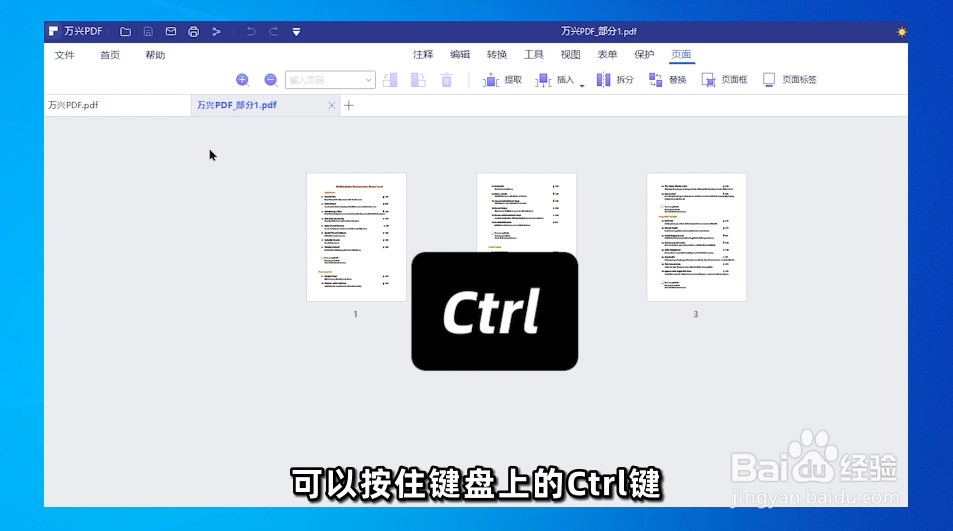Click the redo arrow icon
The width and height of the screenshot is (953, 531).
[274, 32]
